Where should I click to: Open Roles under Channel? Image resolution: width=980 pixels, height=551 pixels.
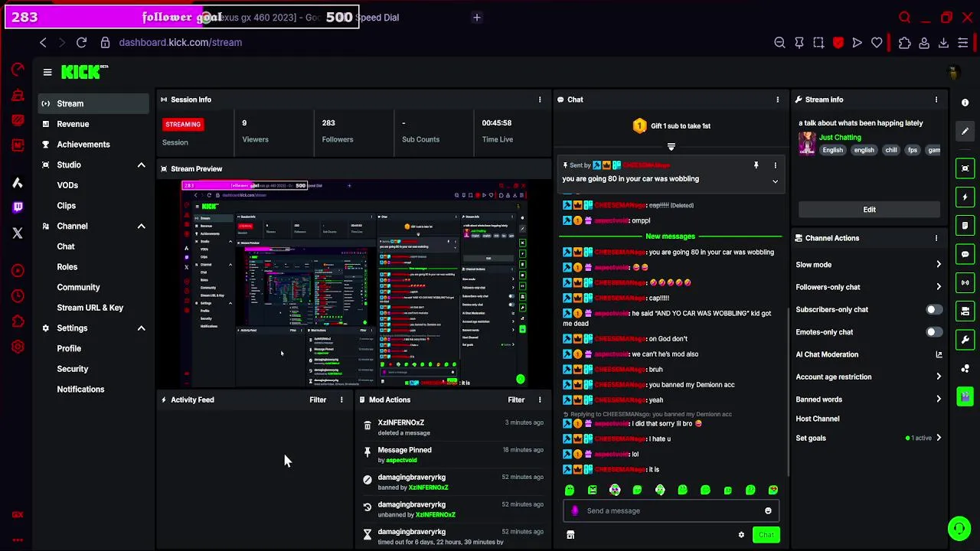point(67,267)
